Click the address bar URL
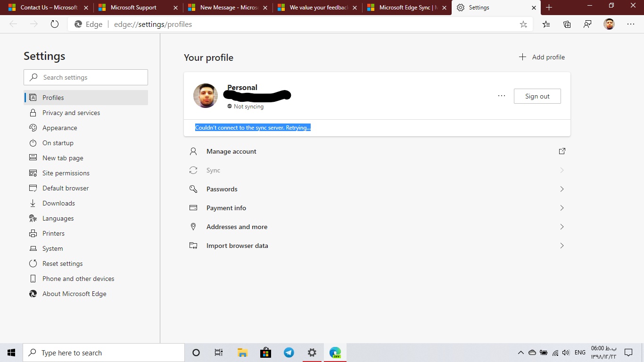This screenshot has height=362, width=644. click(153, 25)
